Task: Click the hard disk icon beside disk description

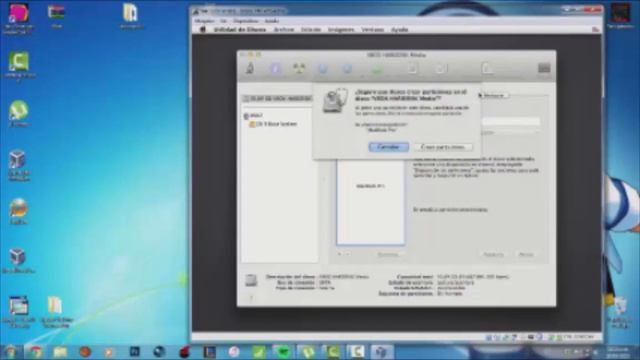Action: 251,280
